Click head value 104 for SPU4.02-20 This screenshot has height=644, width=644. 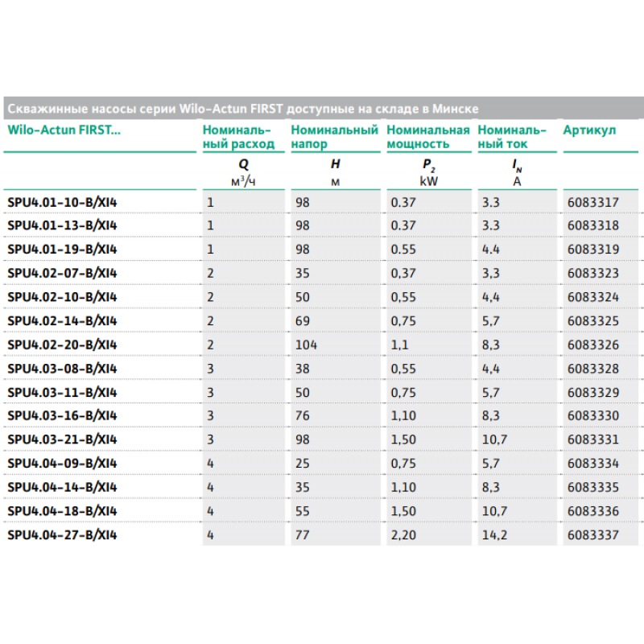click(306, 345)
